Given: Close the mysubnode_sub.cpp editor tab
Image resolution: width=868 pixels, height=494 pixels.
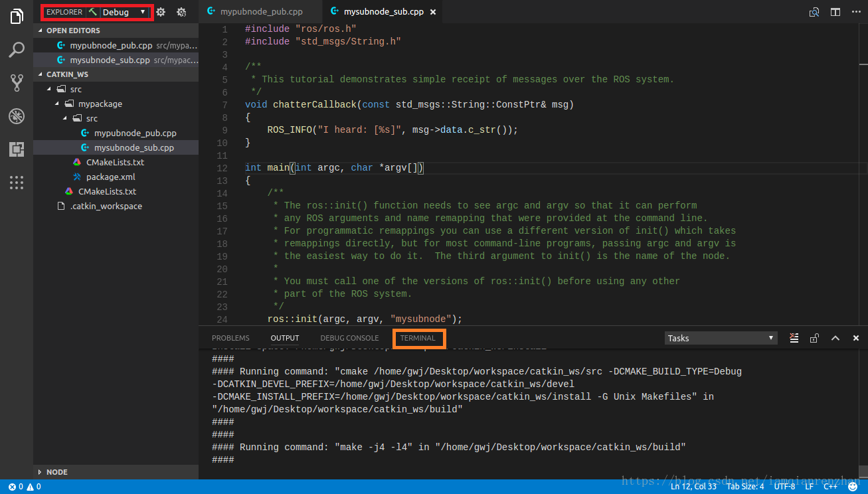Looking at the screenshot, I should coord(433,12).
